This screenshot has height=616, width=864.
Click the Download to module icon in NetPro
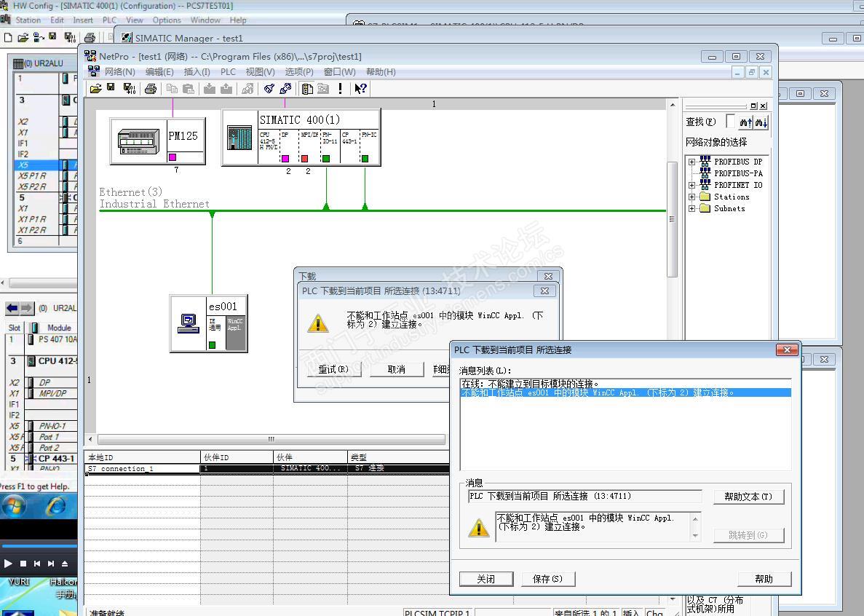210,89
